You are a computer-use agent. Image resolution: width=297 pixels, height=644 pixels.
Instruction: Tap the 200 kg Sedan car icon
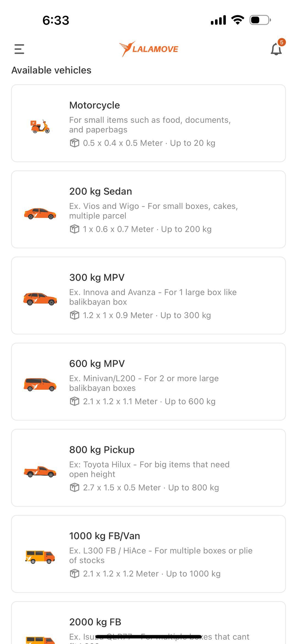(40, 214)
